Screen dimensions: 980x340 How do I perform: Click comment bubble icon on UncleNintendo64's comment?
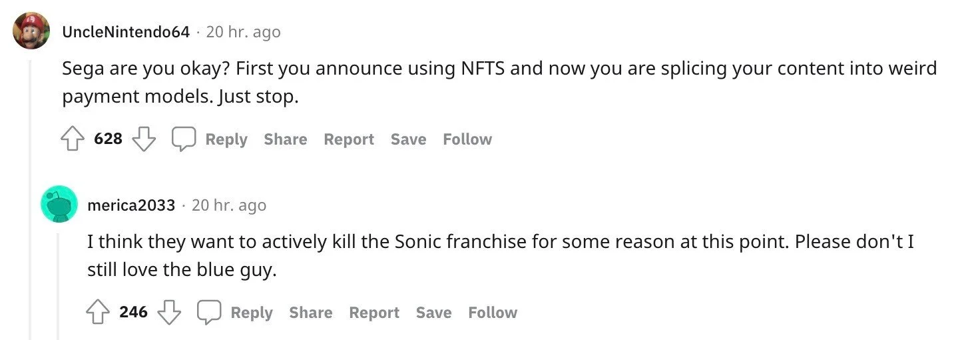(x=184, y=139)
